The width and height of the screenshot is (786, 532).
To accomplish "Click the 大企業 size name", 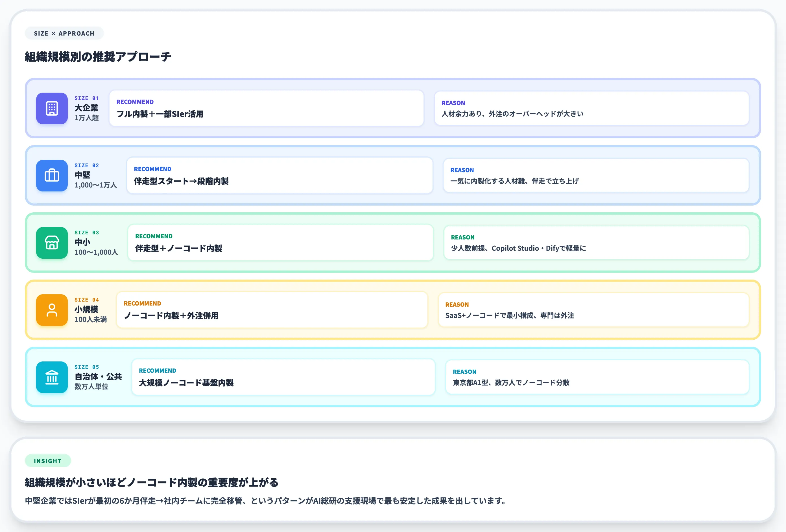I will 86,108.
